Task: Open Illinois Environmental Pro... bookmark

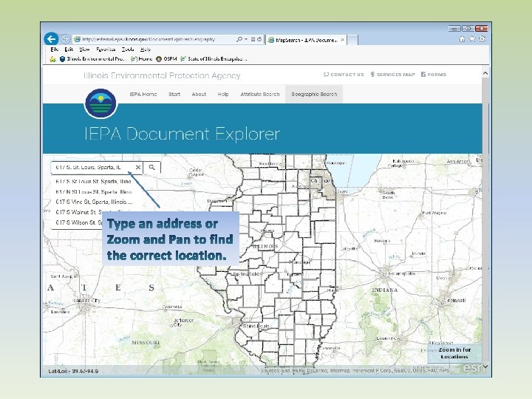Action: tap(93, 59)
